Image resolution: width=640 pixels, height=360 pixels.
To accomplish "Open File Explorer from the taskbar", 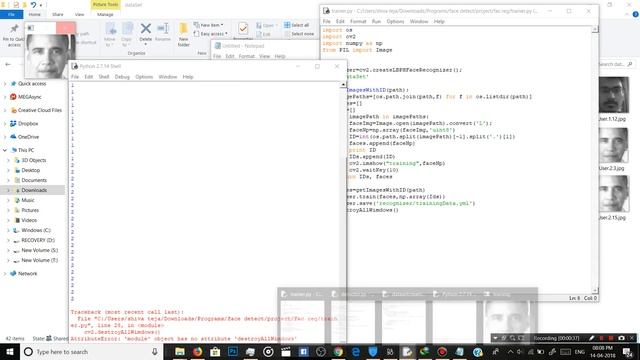I will click(180, 351).
